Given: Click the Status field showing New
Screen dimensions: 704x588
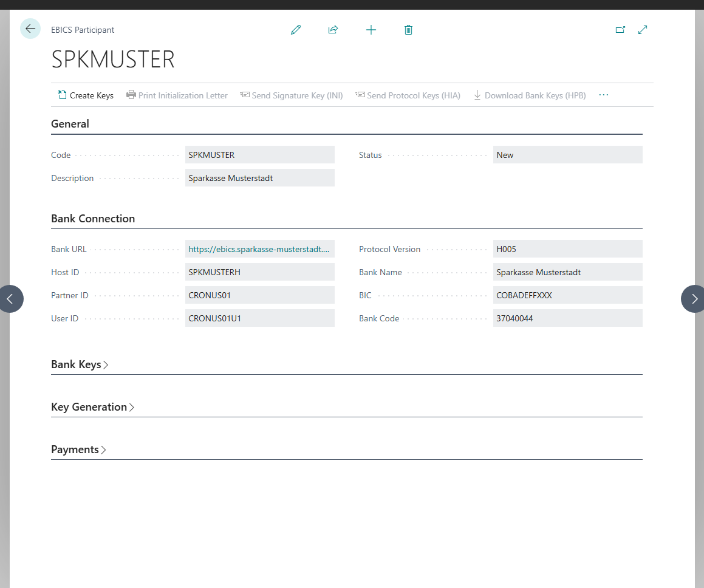Looking at the screenshot, I should click(567, 155).
